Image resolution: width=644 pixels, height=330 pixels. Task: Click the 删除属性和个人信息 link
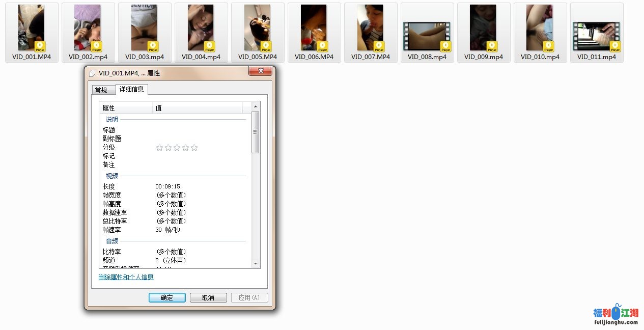[126, 277]
